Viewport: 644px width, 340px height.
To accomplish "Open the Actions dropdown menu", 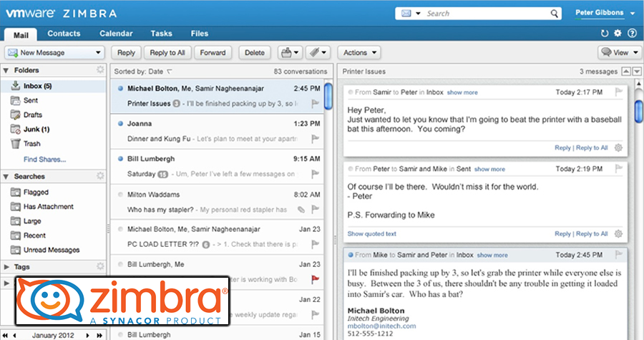I will click(359, 52).
